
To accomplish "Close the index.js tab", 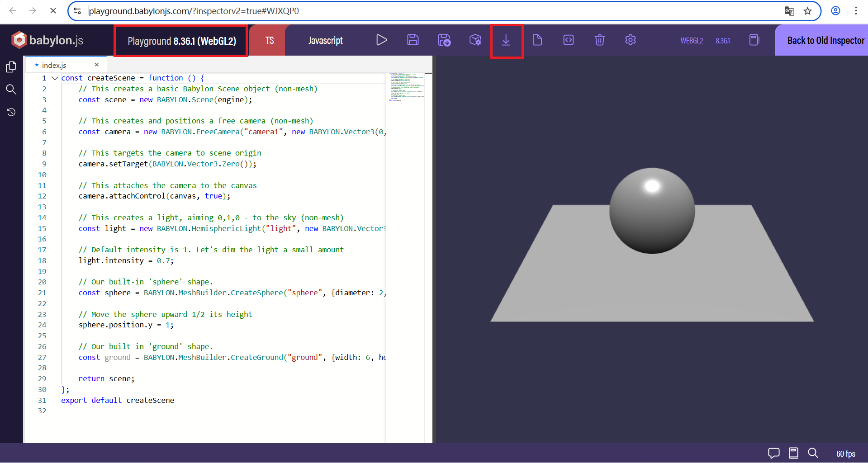I will tap(97, 65).
